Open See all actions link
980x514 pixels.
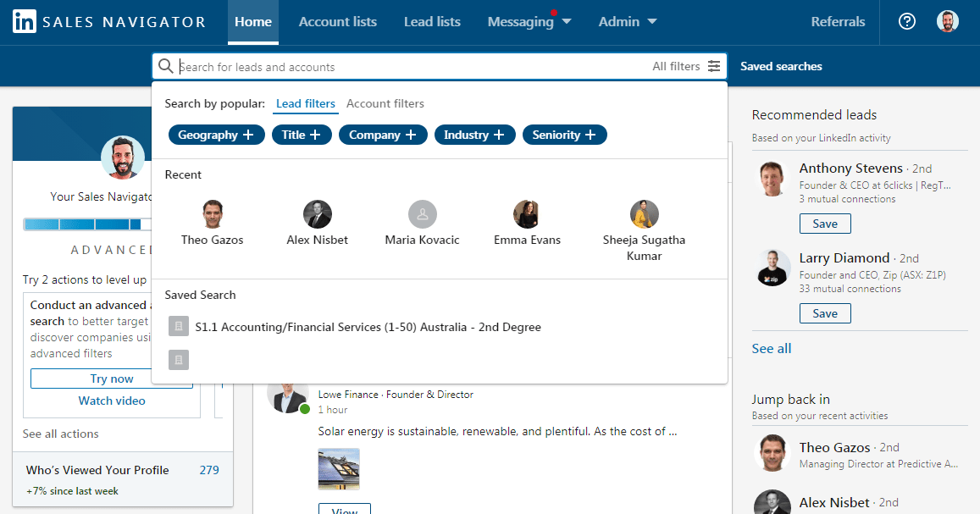(x=61, y=434)
